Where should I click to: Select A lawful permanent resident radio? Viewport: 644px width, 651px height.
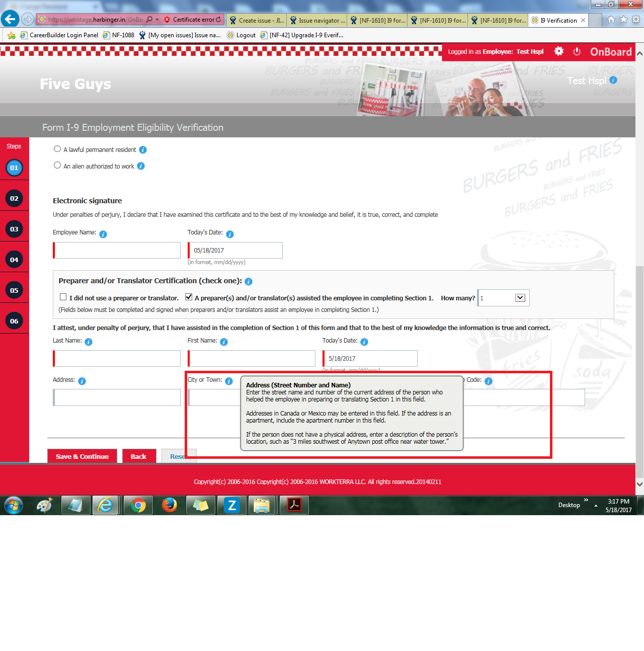[57, 149]
